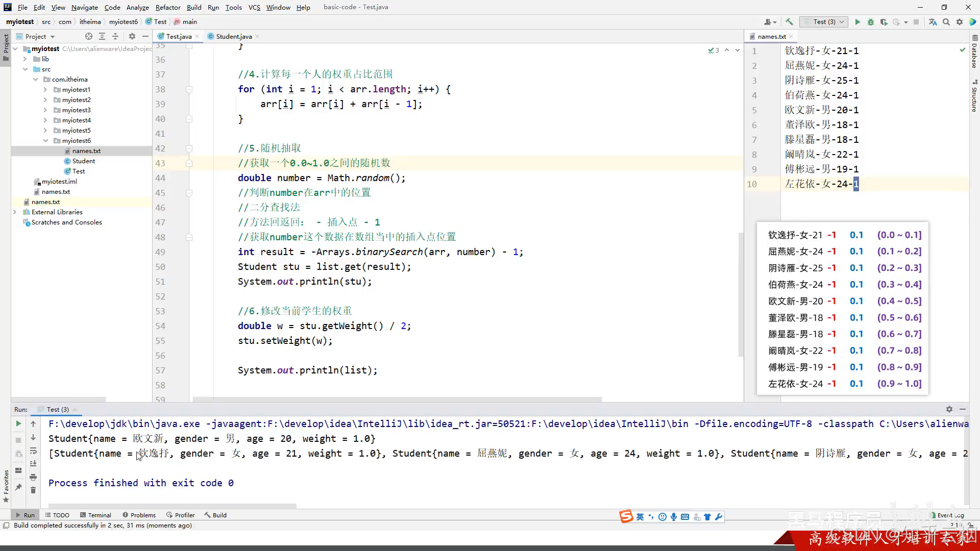980x551 pixels.
Task: Collapse the myiotest6 package node
Action: [45, 141]
